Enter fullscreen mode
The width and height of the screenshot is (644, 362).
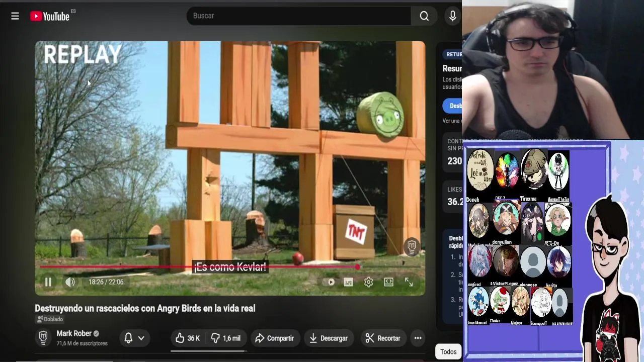click(409, 282)
